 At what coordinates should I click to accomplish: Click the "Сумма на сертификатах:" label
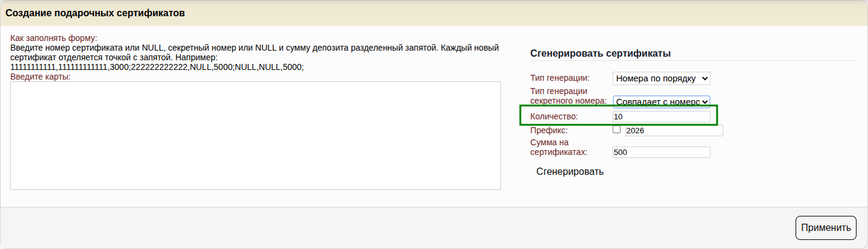click(x=558, y=148)
